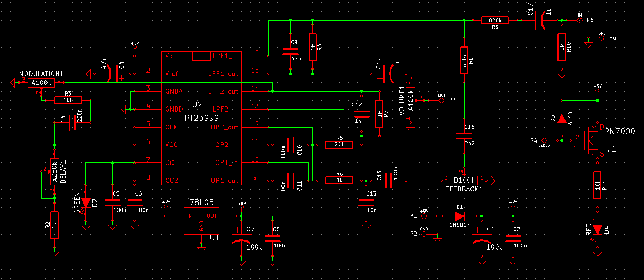This screenshot has height=280, width=644.
Task: Select the 2N7000 MOSFET Q1
Action: point(593,140)
